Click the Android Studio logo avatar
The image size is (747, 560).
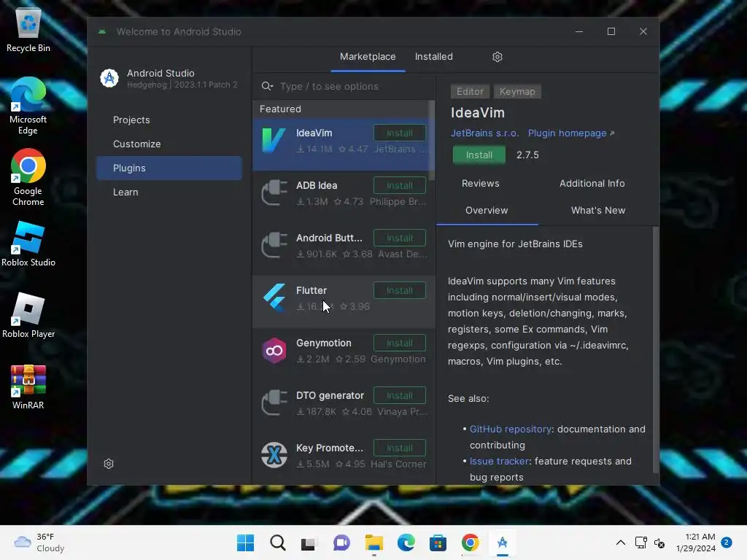pyautogui.click(x=109, y=78)
